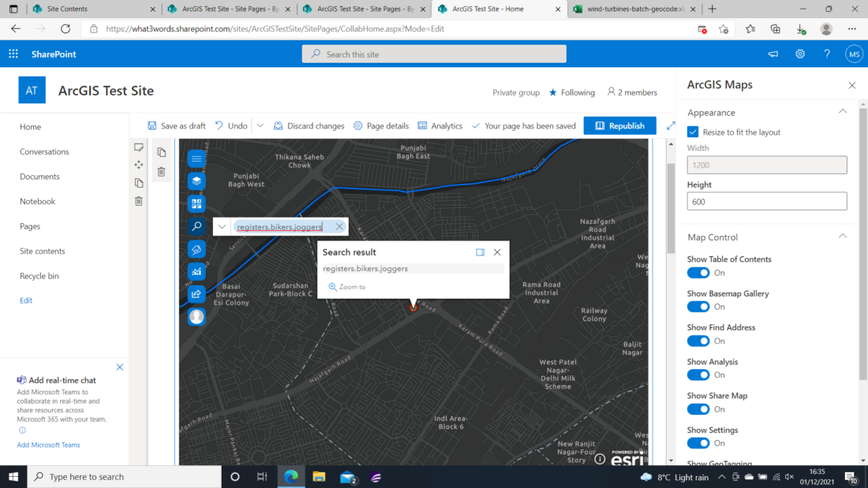This screenshot has width=868, height=488.
Task: Open File Explorer from the taskbar
Action: (319, 476)
